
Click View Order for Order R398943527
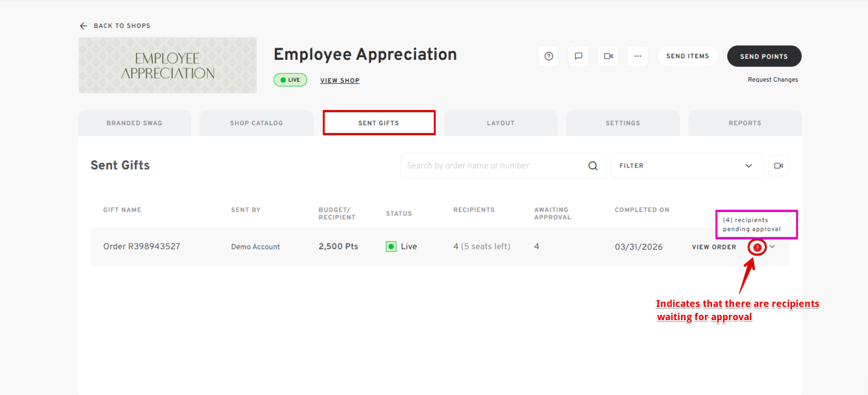713,247
